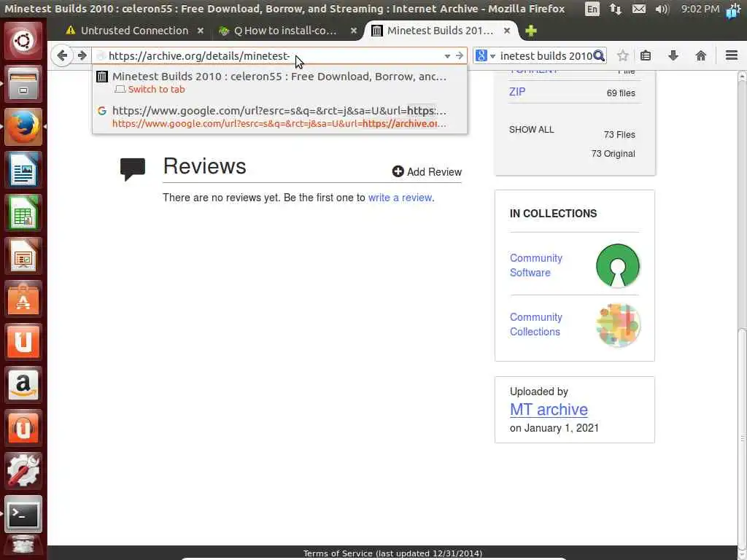
Task: Click the Firefox launcher icon
Action: pos(23,127)
